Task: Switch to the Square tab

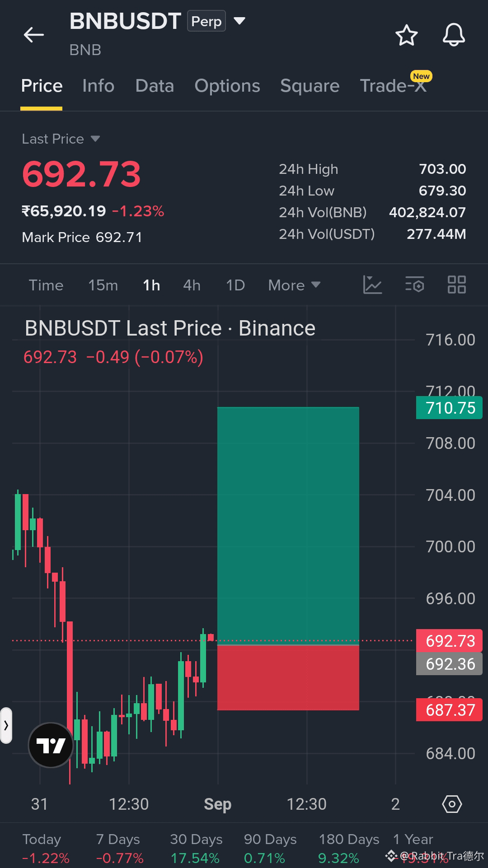Action: (310, 86)
